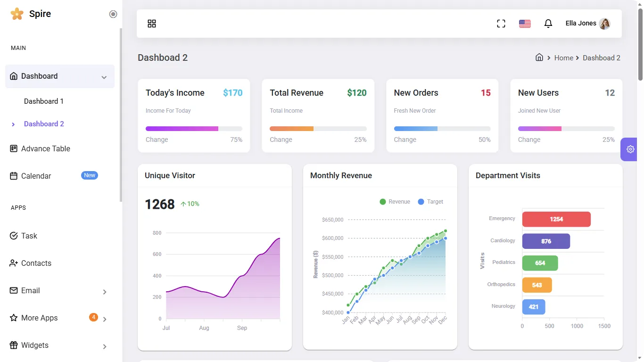The image size is (644, 362).
Task: Toggle the Revenue series in Monthly Revenue legend
Action: (x=395, y=201)
